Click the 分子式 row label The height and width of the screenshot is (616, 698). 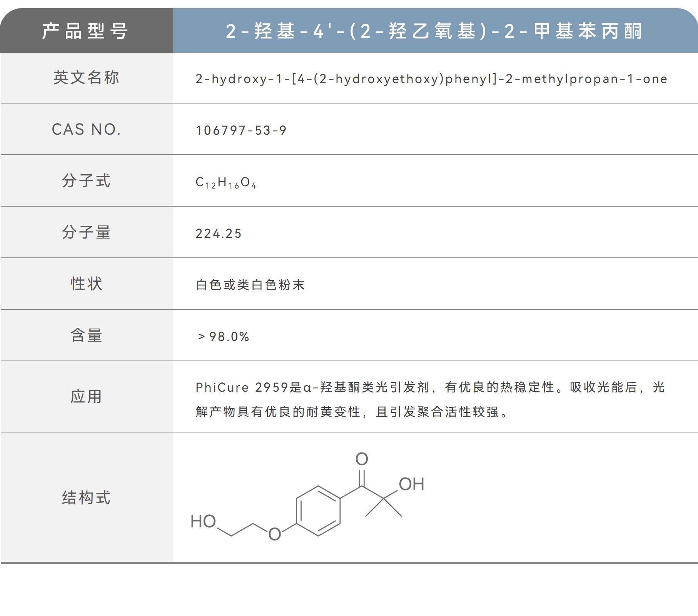(x=87, y=181)
